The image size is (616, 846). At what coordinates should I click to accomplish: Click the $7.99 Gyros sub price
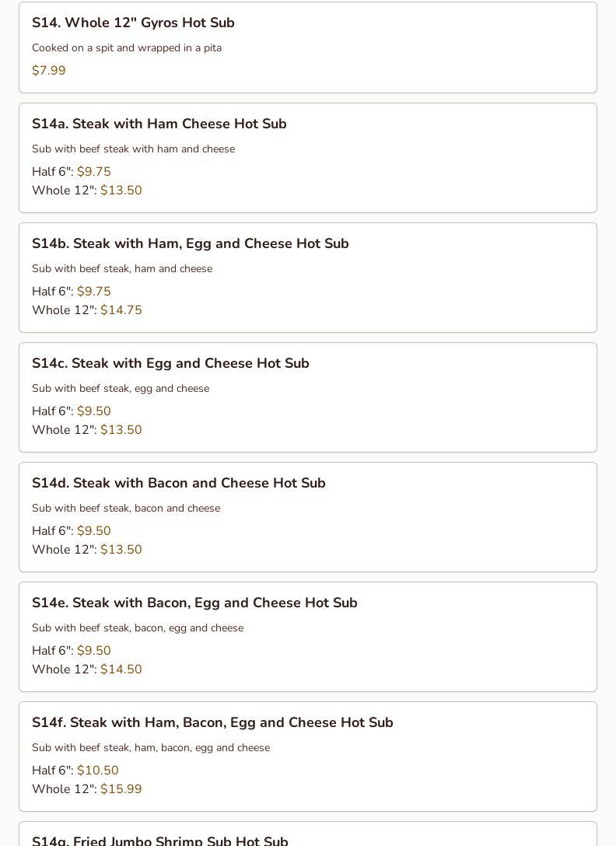tap(49, 71)
